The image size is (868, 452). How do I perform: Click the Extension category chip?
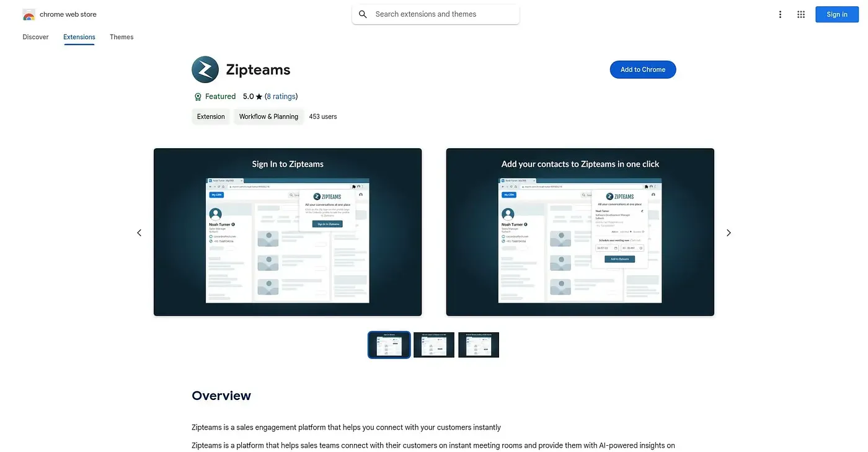tap(211, 117)
